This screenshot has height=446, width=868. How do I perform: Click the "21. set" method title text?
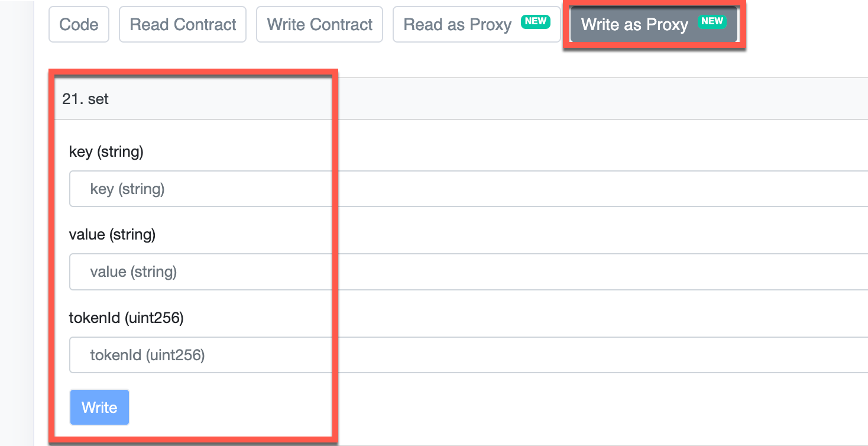86,99
